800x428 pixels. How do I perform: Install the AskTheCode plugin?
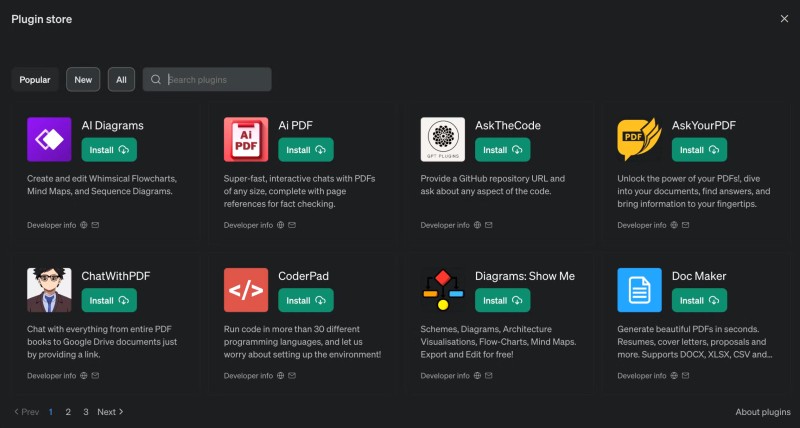[x=503, y=150]
